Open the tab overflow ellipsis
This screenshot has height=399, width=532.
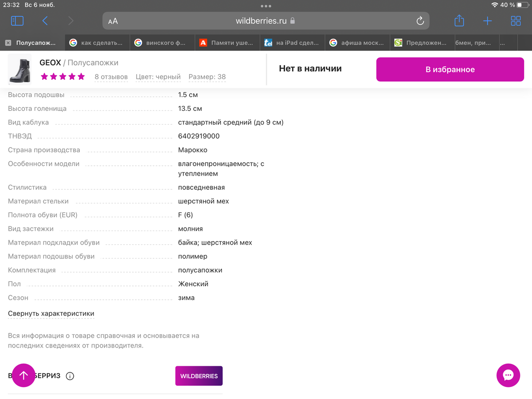[x=502, y=43]
